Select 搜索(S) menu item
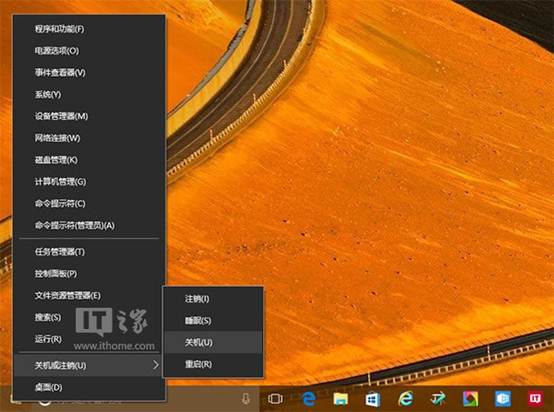 89,317
